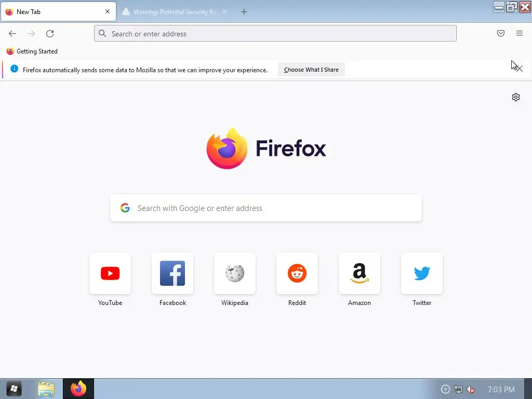The height and width of the screenshot is (399, 532).
Task: Click the muted volume tray icon
Action: 471,390
